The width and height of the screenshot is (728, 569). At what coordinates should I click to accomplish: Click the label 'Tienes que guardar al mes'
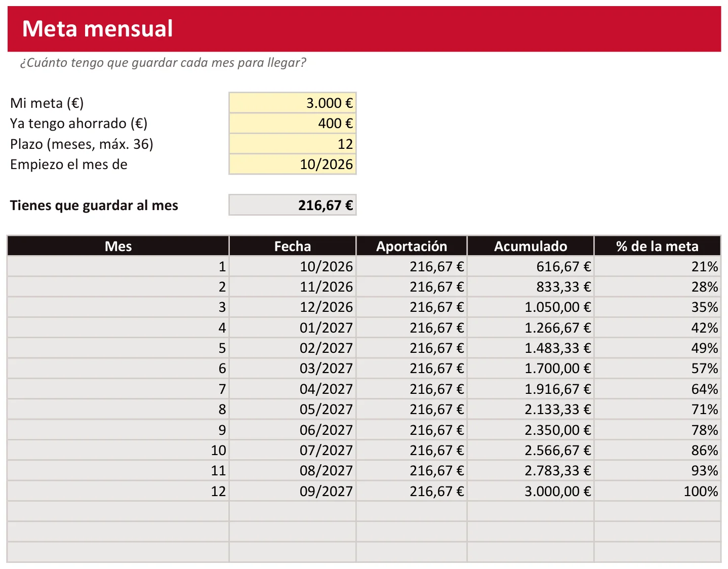(x=94, y=205)
